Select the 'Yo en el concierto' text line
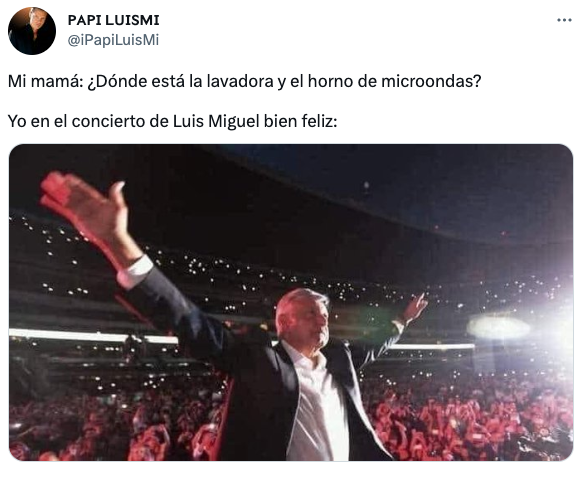583x479 pixels. (x=173, y=121)
